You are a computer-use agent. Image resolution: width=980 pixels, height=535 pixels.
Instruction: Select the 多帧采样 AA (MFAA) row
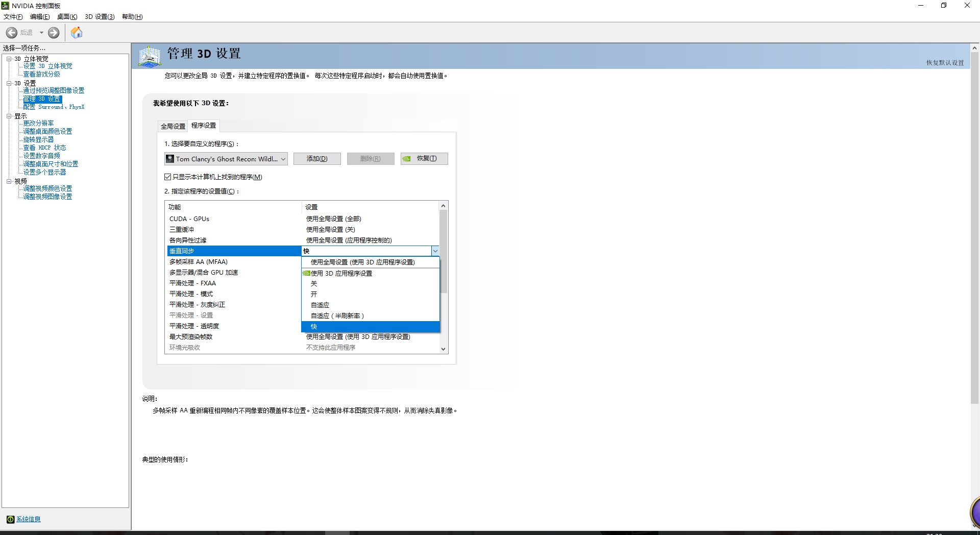point(235,262)
